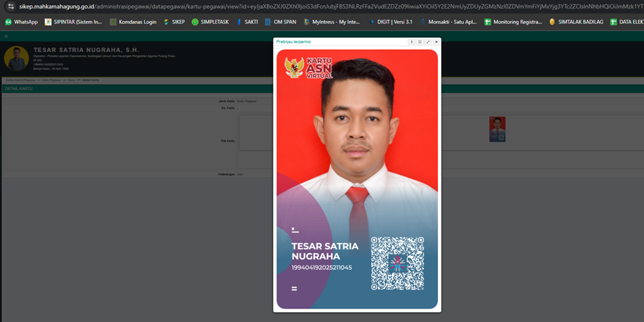Toggle the hamburger sidebar menu

(x=6, y=36)
